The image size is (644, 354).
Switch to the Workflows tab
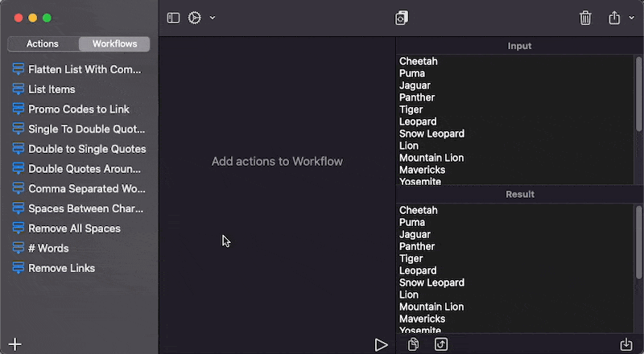tap(114, 44)
